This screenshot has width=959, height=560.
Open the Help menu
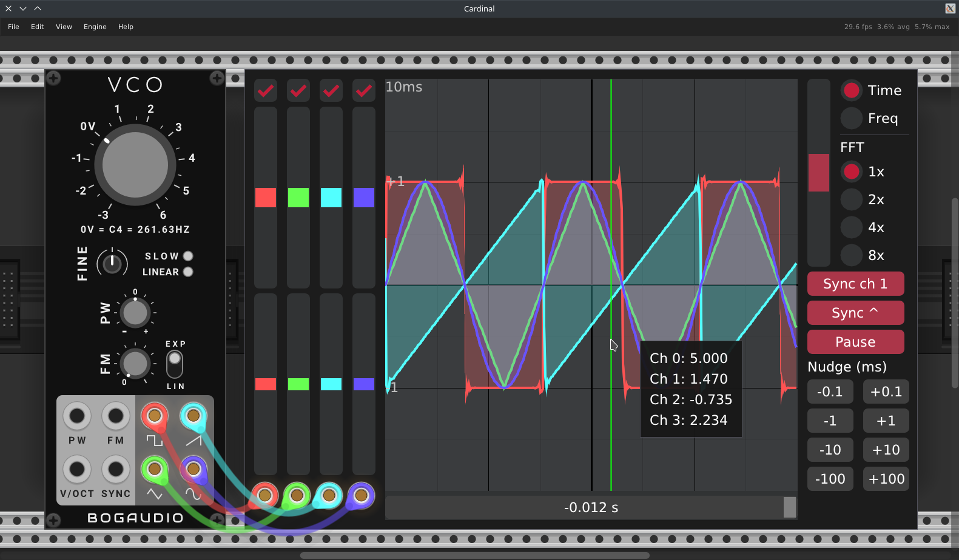click(126, 27)
